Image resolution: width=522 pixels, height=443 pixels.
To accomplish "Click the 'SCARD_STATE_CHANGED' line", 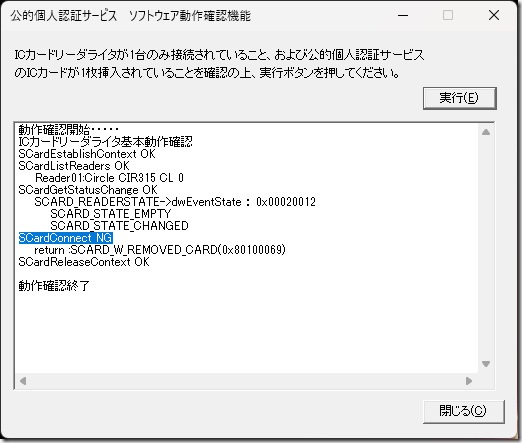I will point(119,226).
